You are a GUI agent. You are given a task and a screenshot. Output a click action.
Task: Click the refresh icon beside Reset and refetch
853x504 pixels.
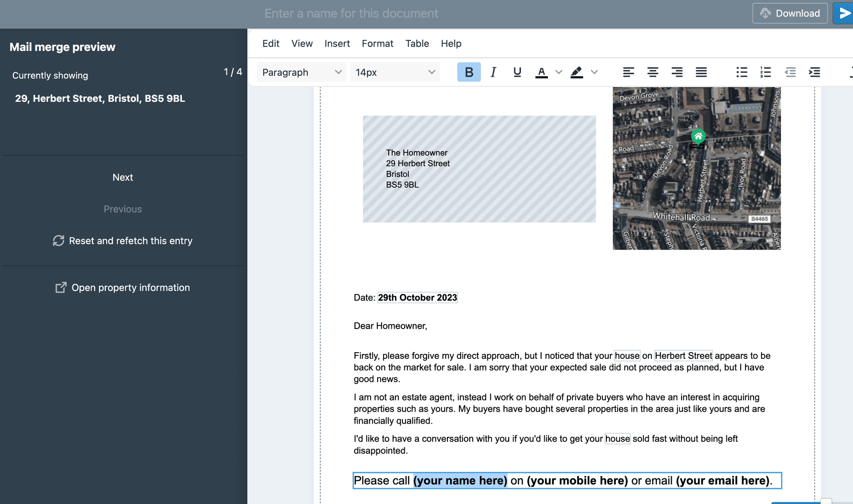[59, 241]
